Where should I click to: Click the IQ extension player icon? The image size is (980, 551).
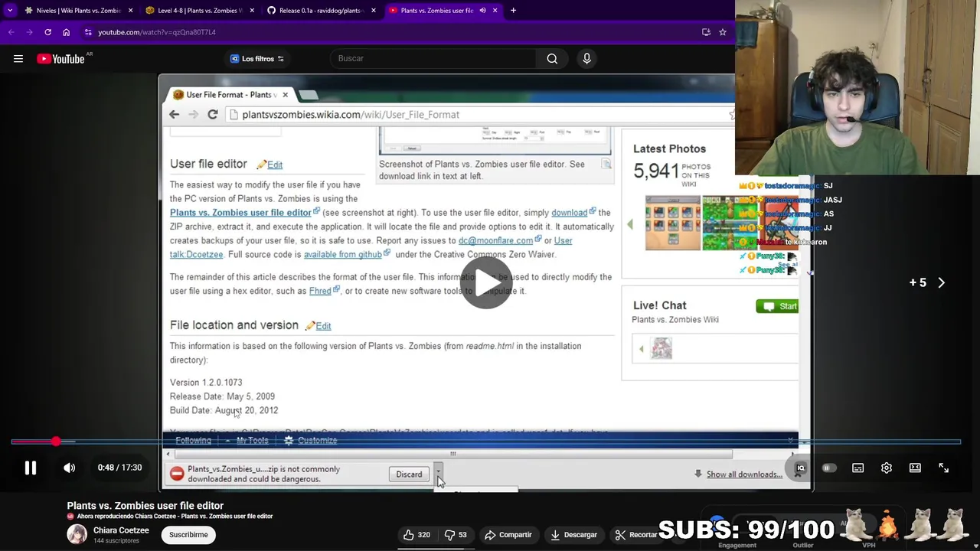[800, 468]
